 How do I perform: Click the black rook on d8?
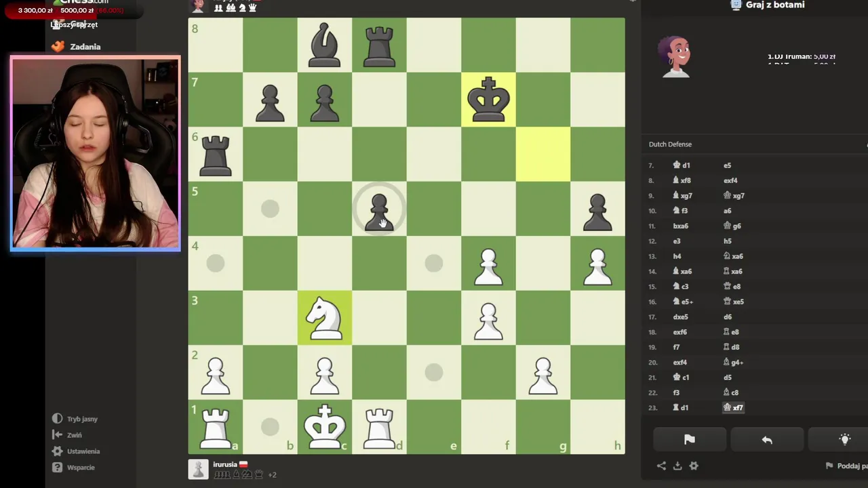click(x=379, y=45)
